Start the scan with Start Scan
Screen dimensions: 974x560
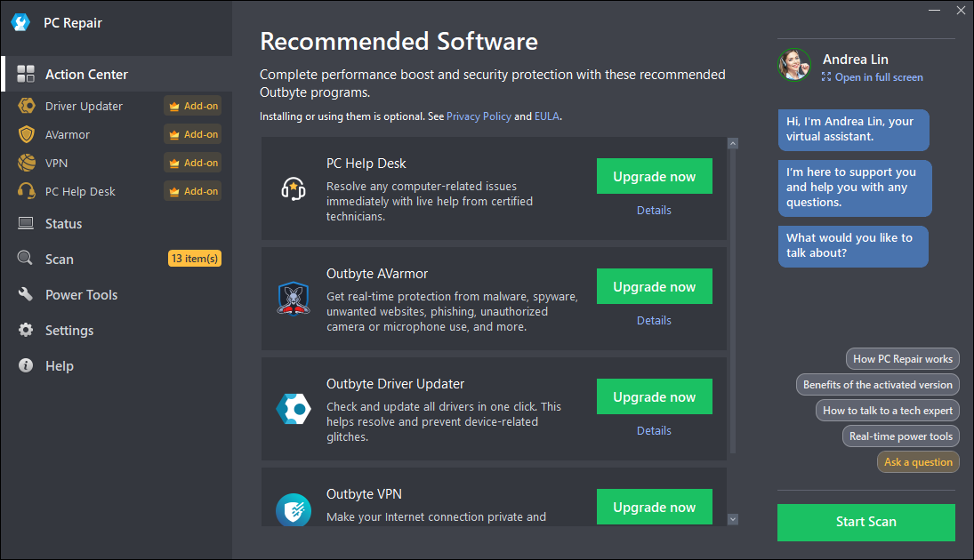[865, 522]
